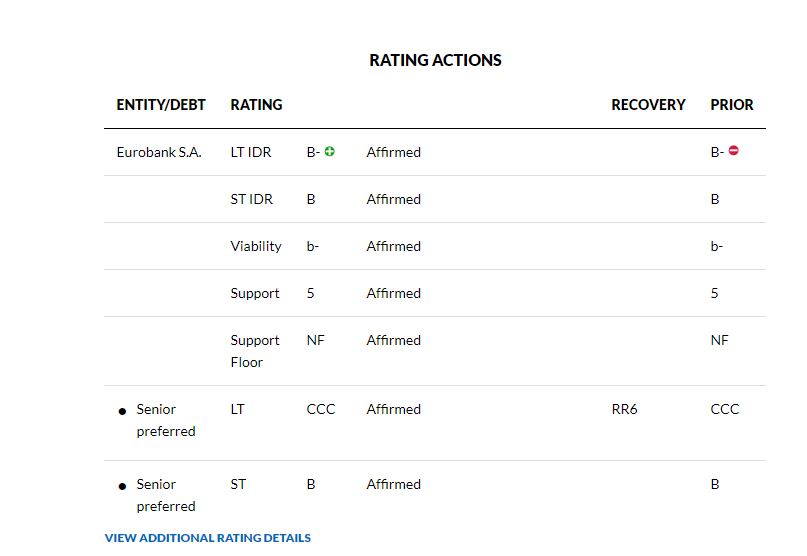This screenshot has height=556, width=807.
Task: Select the LT IDR rating type
Action: pos(251,152)
